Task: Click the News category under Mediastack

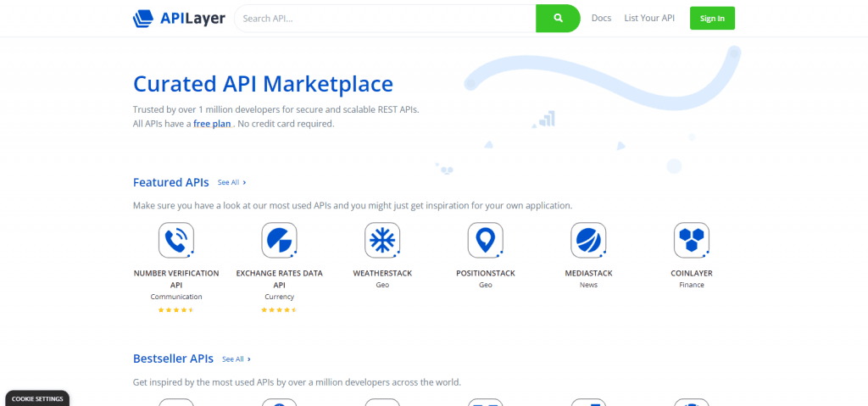Action: click(588, 285)
